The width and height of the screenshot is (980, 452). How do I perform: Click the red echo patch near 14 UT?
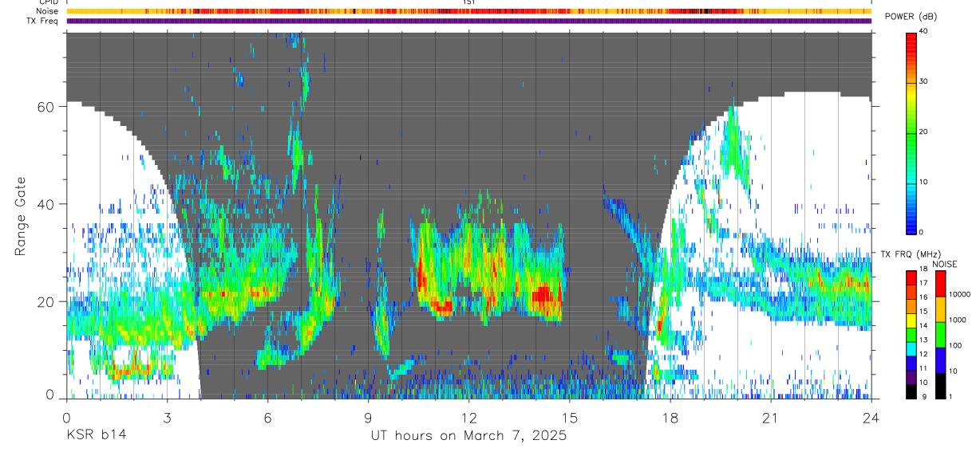545,296
